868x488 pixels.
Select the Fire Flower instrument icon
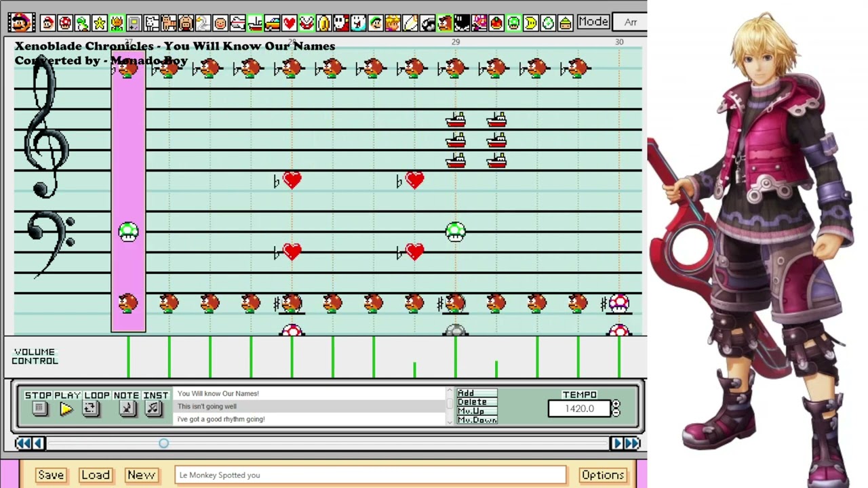pos(117,23)
